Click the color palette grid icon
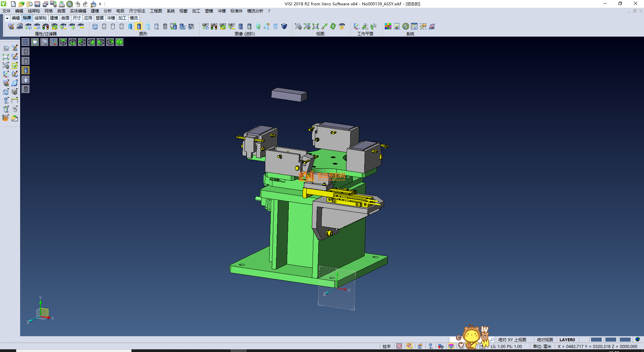Viewport: 644px width, 352px height. pos(388,27)
